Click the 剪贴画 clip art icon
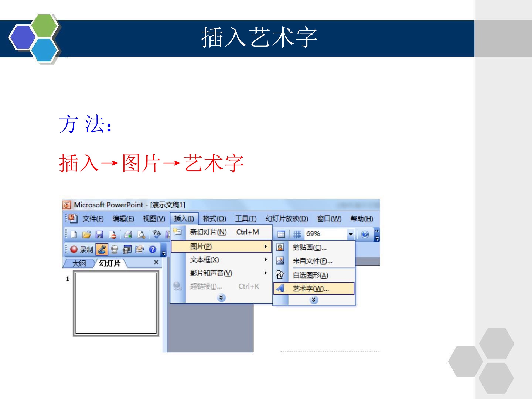532x399 pixels. 280,247
